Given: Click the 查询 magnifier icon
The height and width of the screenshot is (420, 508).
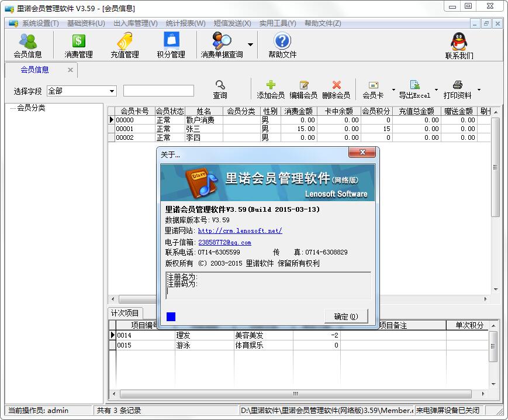Looking at the screenshot, I should coord(220,85).
